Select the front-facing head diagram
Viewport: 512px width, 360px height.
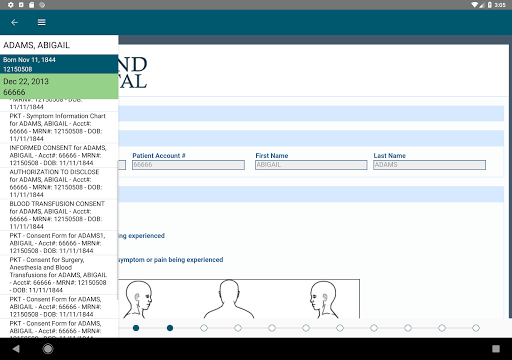(229, 299)
